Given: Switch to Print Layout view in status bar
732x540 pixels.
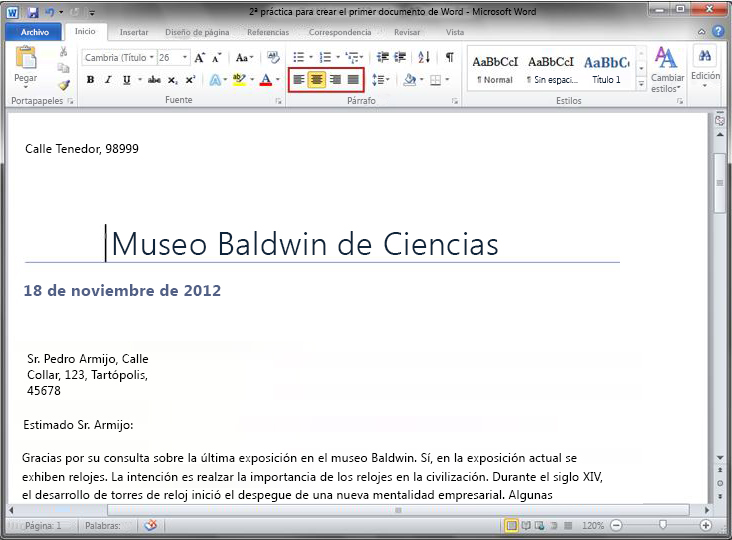Looking at the screenshot, I should click(x=512, y=526).
